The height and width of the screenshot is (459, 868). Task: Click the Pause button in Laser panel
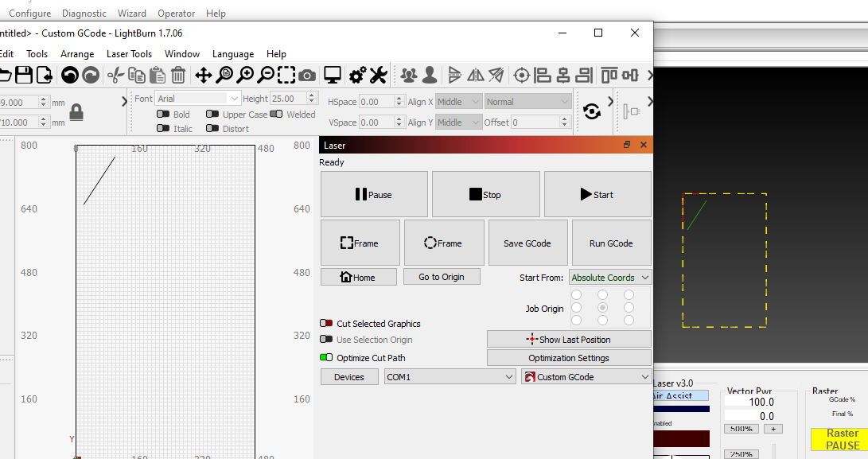tap(374, 194)
